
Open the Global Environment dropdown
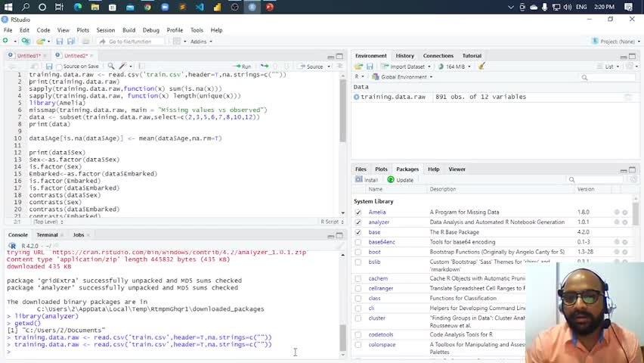click(x=405, y=77)
